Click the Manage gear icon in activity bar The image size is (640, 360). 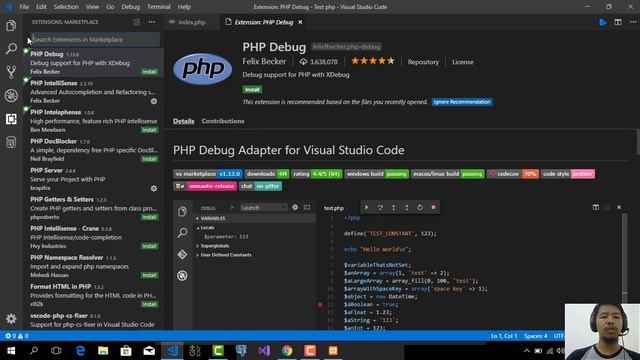(11, 318)
